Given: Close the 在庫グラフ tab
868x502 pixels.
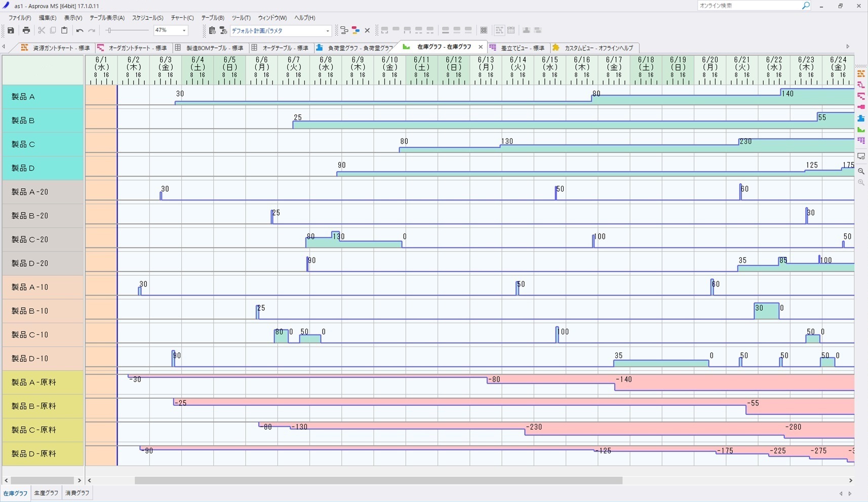Looking at the screenshot, I should coord(481,47).
